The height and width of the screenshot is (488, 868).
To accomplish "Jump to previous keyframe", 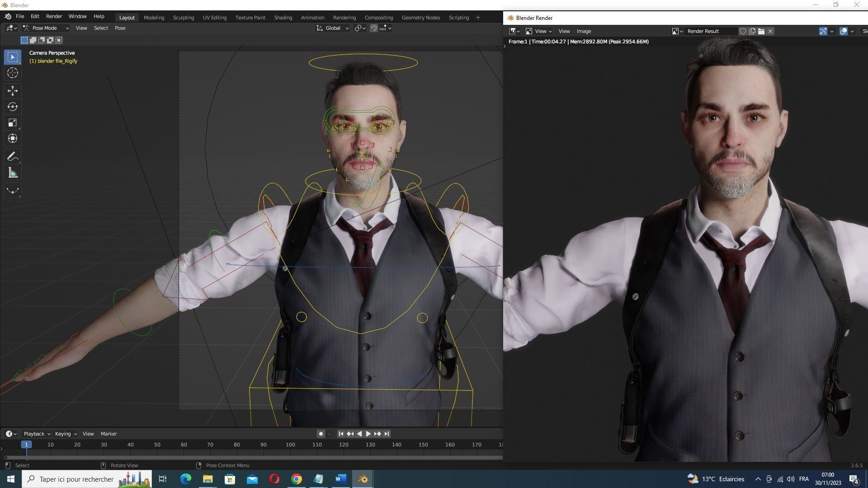I will pos(350,434).
